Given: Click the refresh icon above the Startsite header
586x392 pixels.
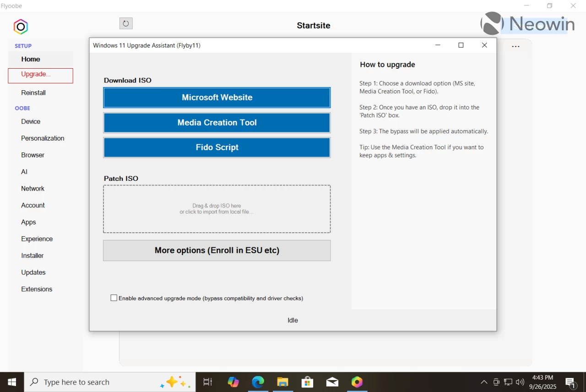Looking at the screenshot, I should tap(125, 23).
